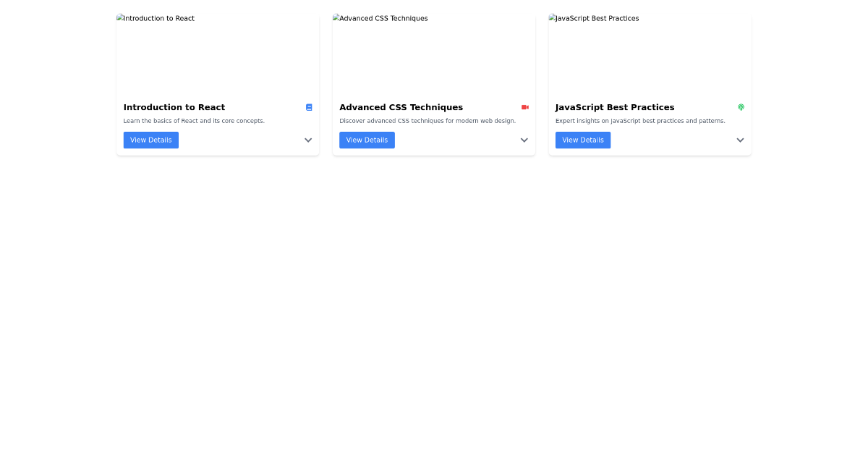Expand details on the JavaScript Best Practices card
The height and width of the screenshot is (456, 868).
point(740,140)
